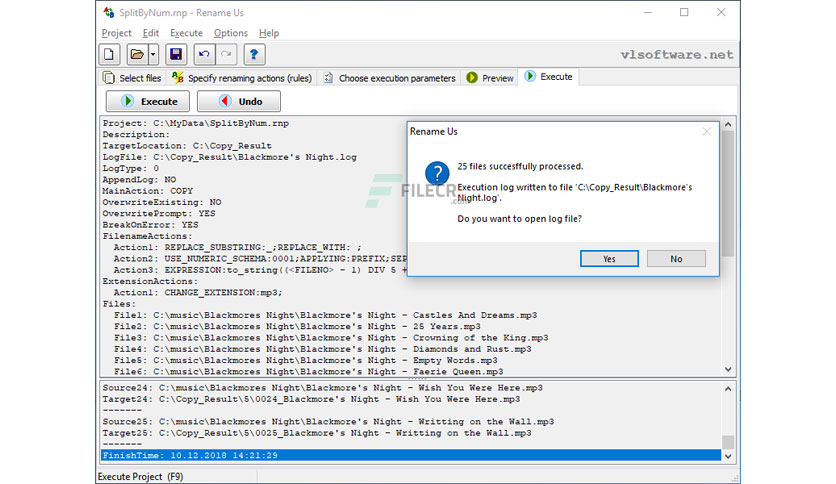Click File5 Empty Words line
Viewport: 836px width, 484px height.
pos(306,360)
